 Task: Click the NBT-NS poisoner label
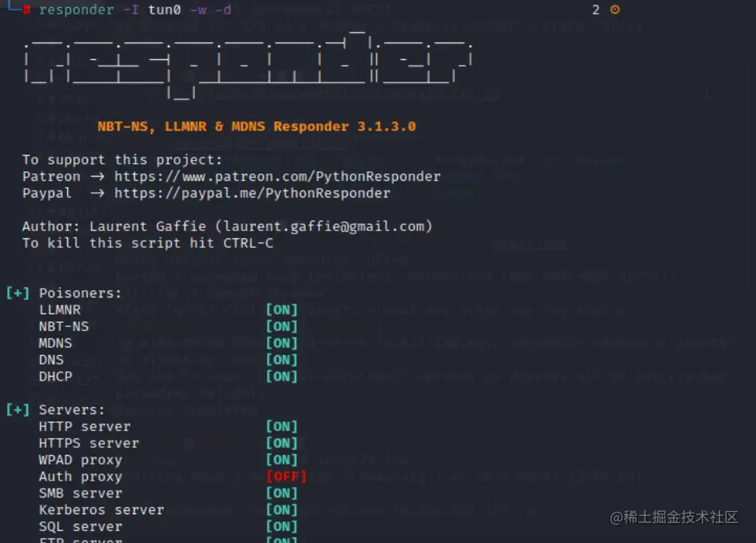coord(64,326)
